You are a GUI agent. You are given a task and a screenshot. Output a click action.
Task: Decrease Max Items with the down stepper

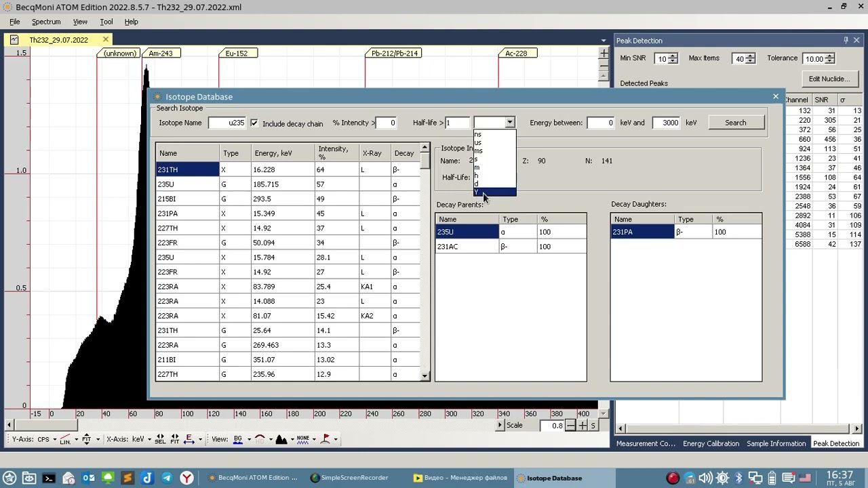pos(750,62)
